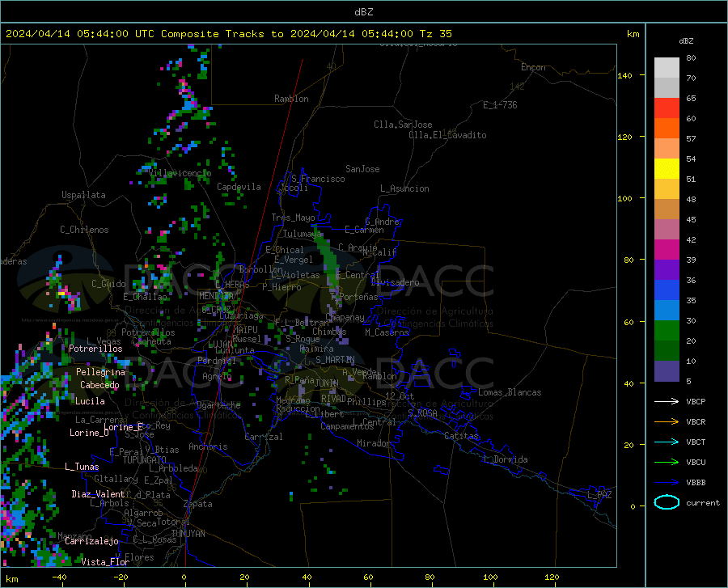Click the 'Villavicencio' map label
The width and height of the screenshot is (728, 588).
(x=180, y=173)
